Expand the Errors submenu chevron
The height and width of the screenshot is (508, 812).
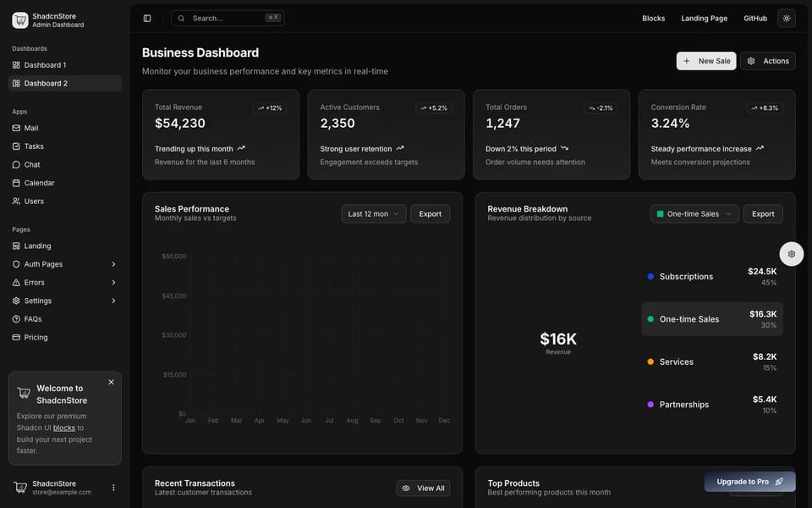[113, 282]
